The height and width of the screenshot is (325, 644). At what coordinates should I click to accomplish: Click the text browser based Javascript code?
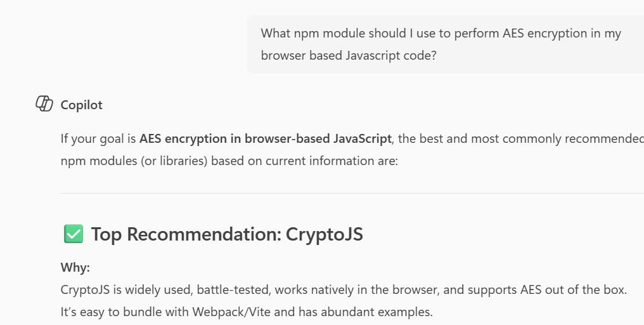349,55
